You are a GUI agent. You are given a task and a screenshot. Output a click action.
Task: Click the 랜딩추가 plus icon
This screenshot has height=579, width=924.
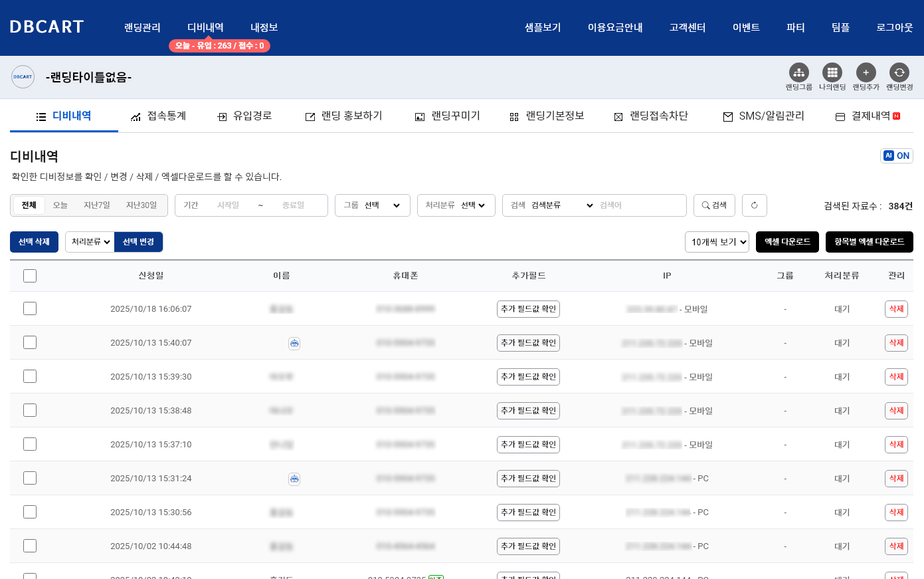click(866, 72)
